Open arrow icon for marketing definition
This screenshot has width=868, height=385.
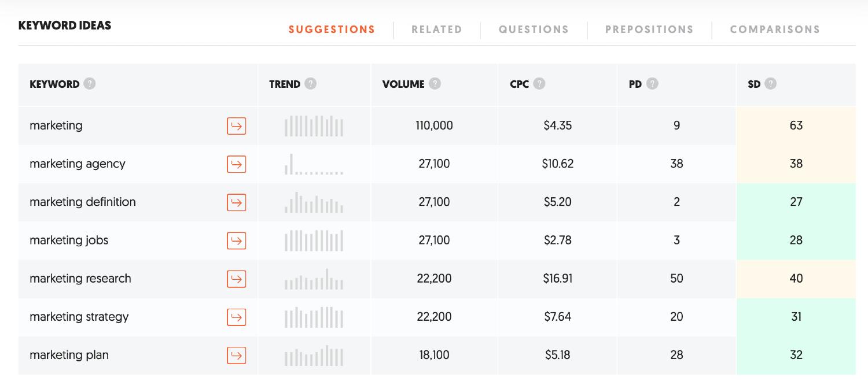click(x=236, y=202)
